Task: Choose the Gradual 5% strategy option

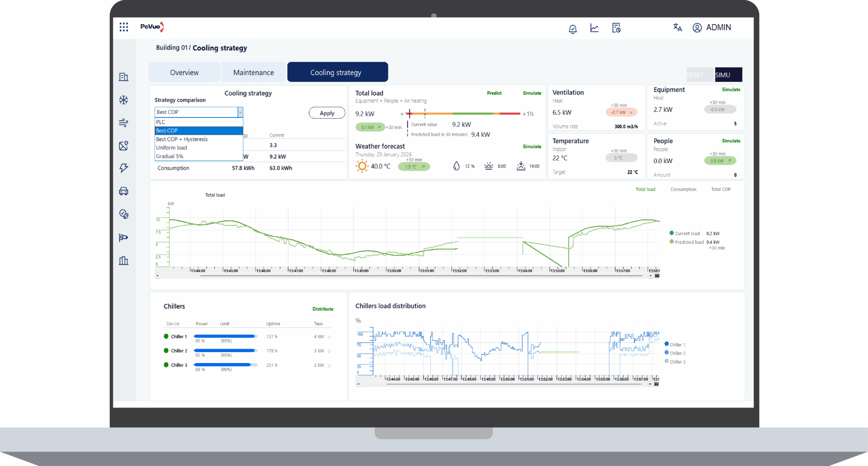Action: (170, 156)
